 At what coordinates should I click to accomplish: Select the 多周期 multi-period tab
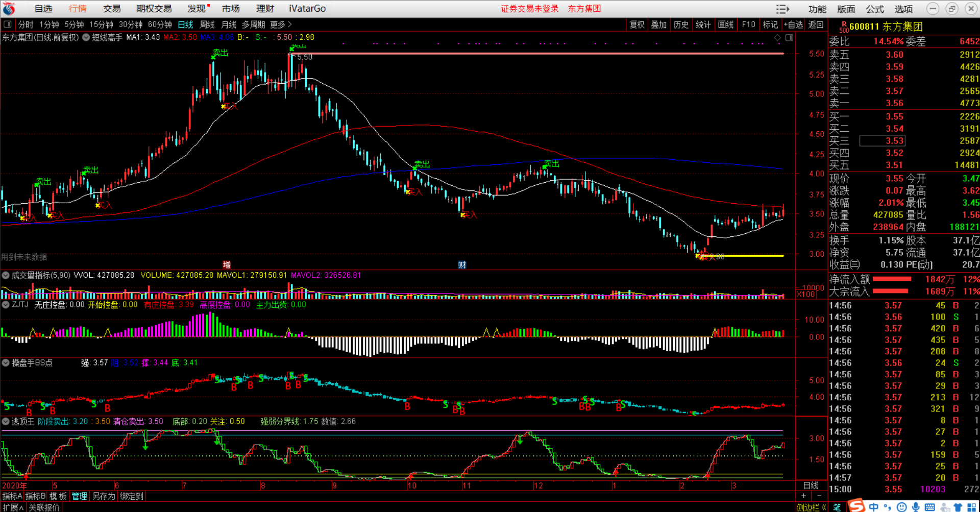point(253,25)
